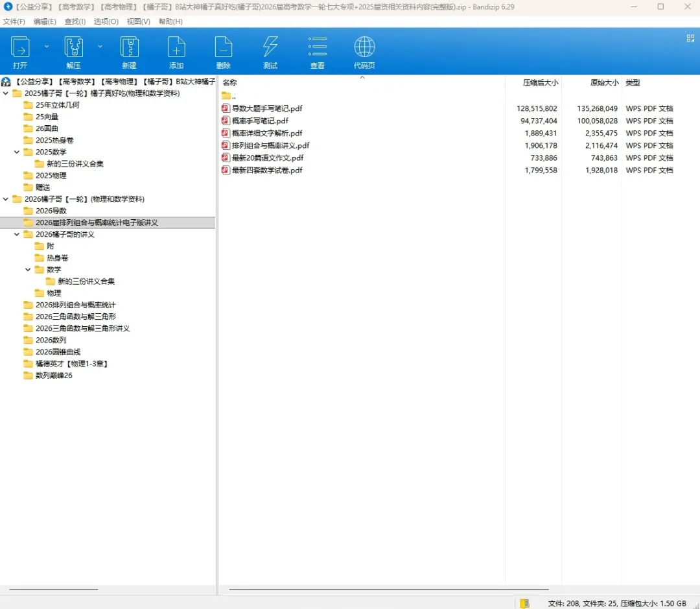Click the Test (测试) lightning icon

pyautogui.click(x=270, y=47)
